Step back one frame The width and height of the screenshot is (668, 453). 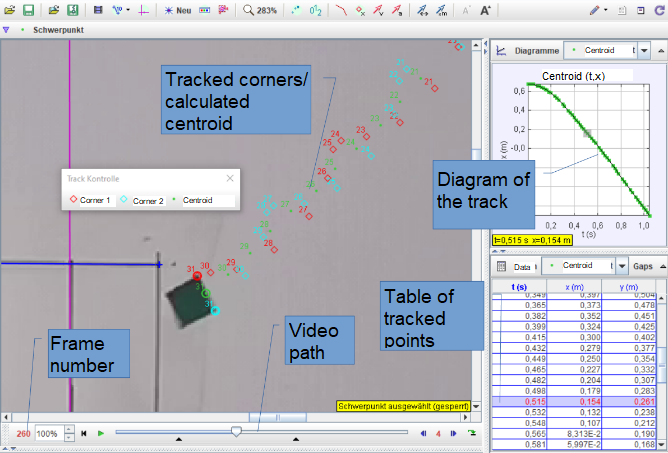tap(423, 433)
